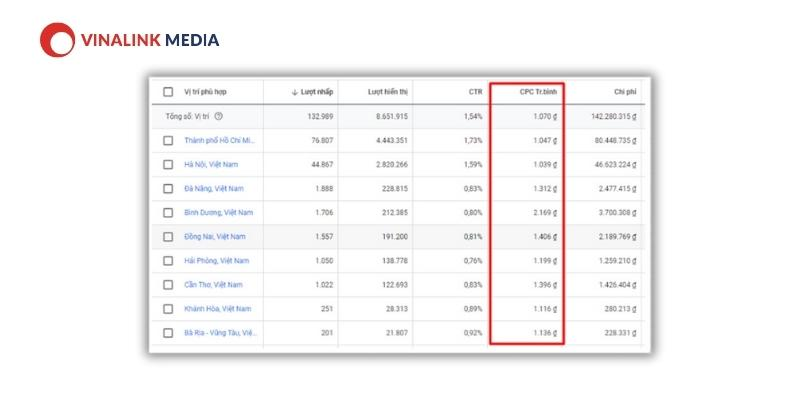Click total average CPC 1.070 ₫
The image size is (800, 400).
point(545,116)
